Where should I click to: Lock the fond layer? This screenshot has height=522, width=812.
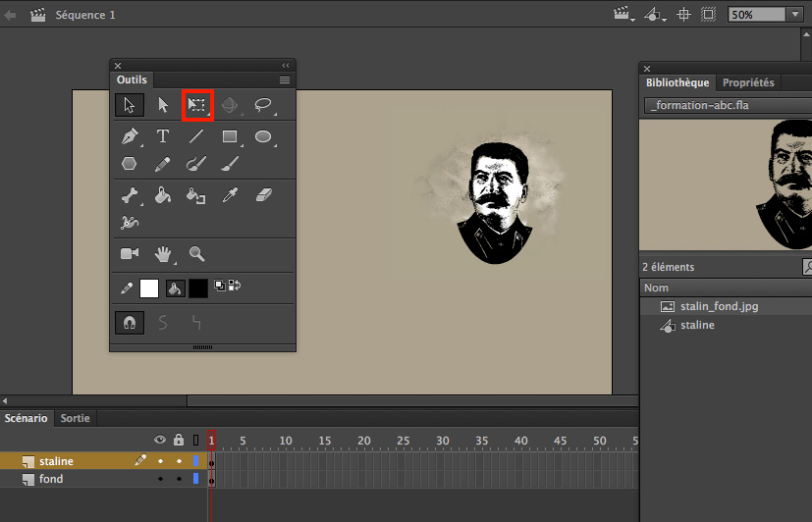coord(179,479)
